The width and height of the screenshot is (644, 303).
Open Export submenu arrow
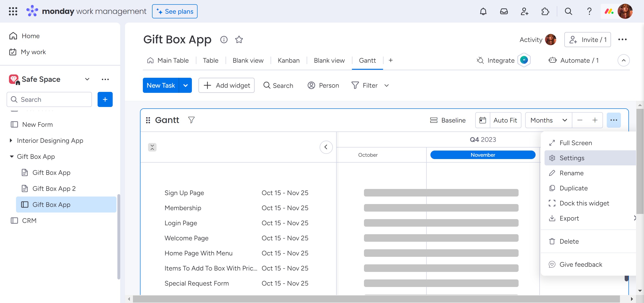635,218
